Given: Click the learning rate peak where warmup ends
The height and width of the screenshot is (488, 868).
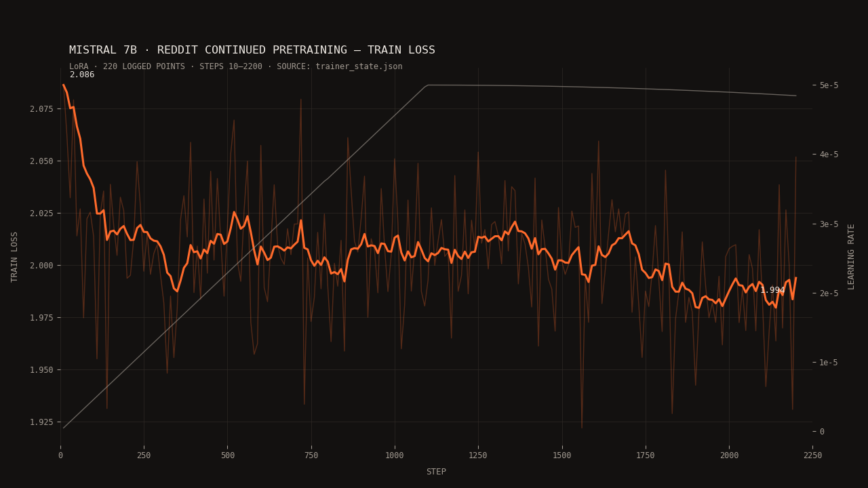Looking at the screenshot, I should point(428,85).
